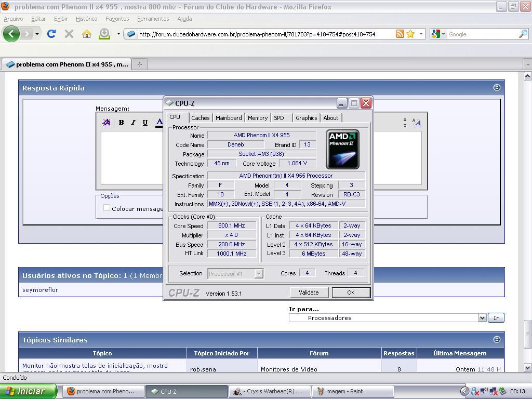
Task: Open the Favoritos menu
Action: coord(117,19)
